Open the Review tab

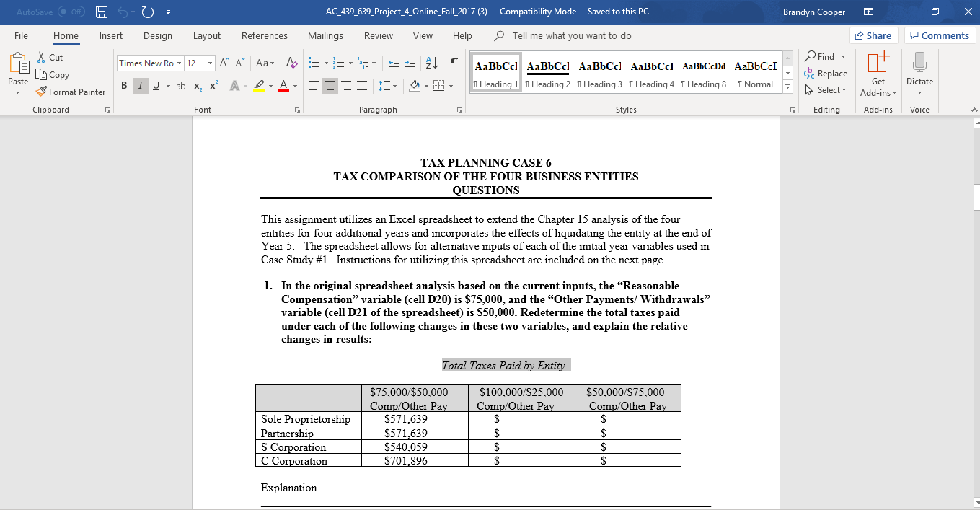[x=376, y=35]
